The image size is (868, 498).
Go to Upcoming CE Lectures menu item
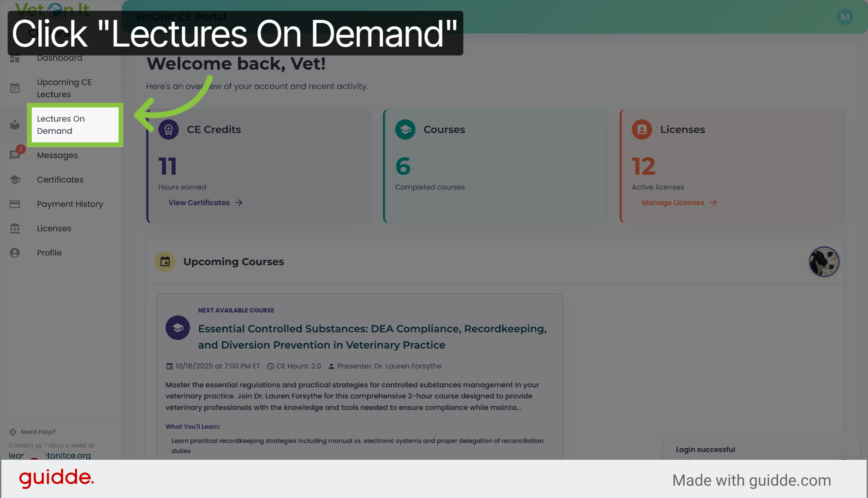tap(64, 88)
